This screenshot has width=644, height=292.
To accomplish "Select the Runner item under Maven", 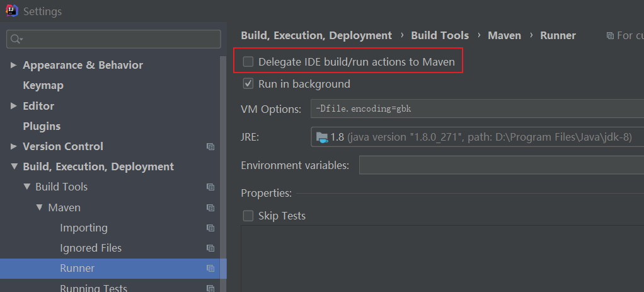I will (113, 269).
